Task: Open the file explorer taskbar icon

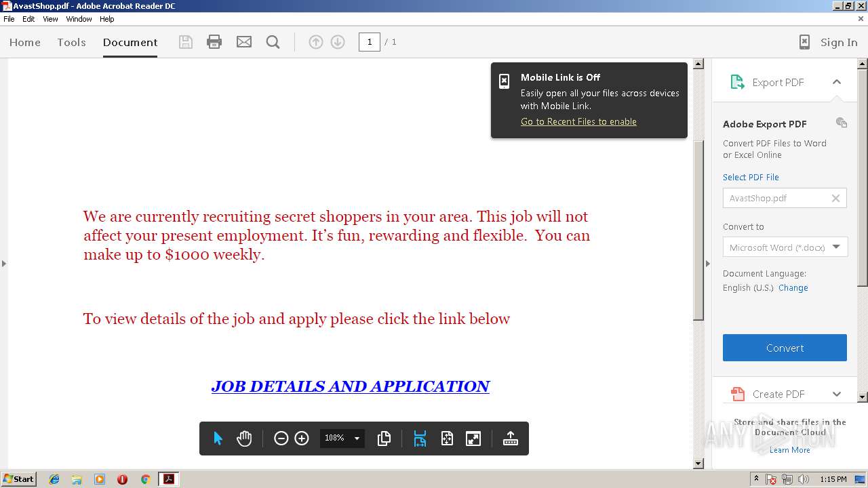Action: pos(77,479)
